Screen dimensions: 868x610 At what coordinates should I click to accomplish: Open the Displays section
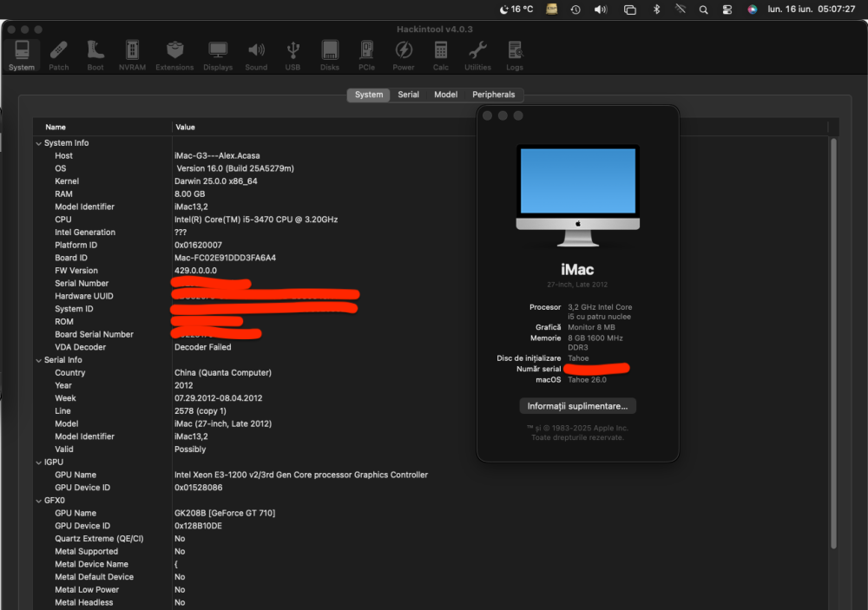(218, 56)
